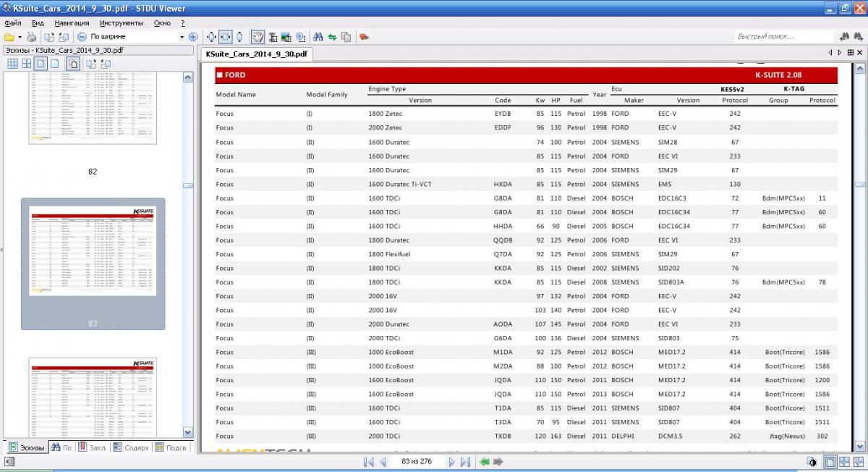Open the tab list button beside the tab close X
Viewport: 868px width, 472px height.
point(849,52)
